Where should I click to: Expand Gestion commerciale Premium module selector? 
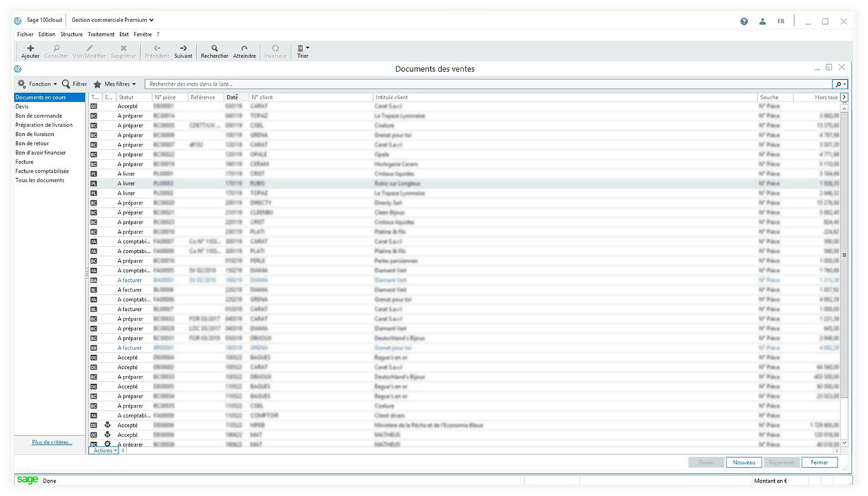click(113, 21)
